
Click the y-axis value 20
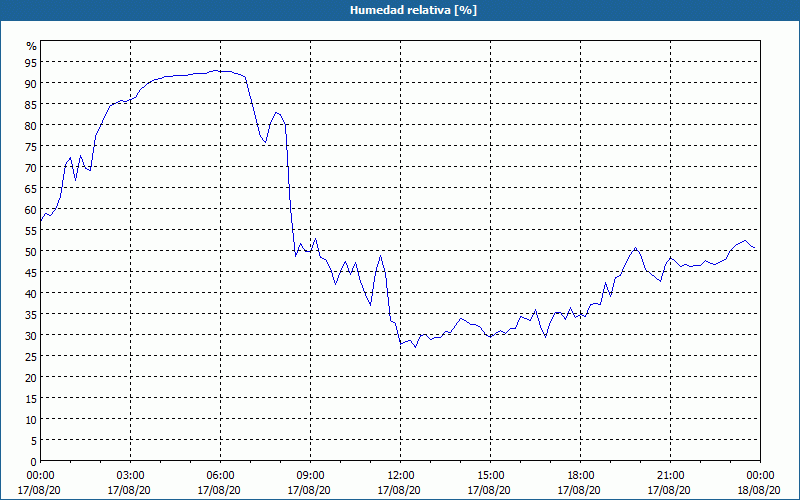point(32,377)
